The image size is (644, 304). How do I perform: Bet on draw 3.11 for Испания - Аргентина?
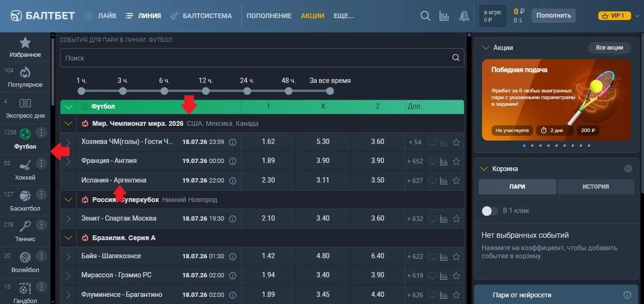coord(323,181)
